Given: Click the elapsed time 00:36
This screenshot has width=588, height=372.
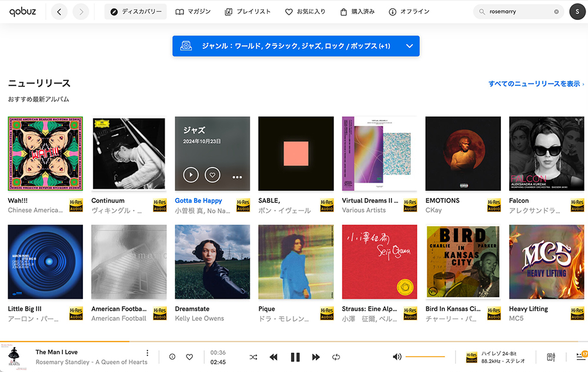Looking at the screenshot, I should [218, 353].
